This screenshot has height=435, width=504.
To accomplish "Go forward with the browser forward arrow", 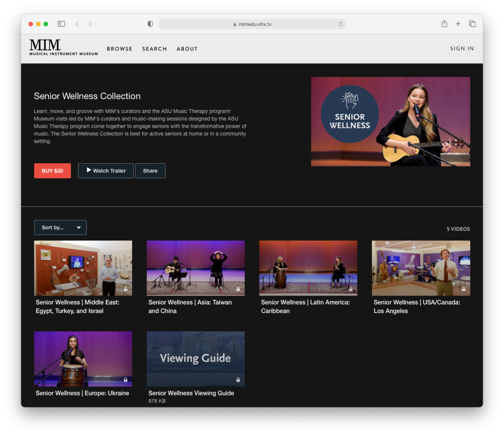I will coord(90,24).
